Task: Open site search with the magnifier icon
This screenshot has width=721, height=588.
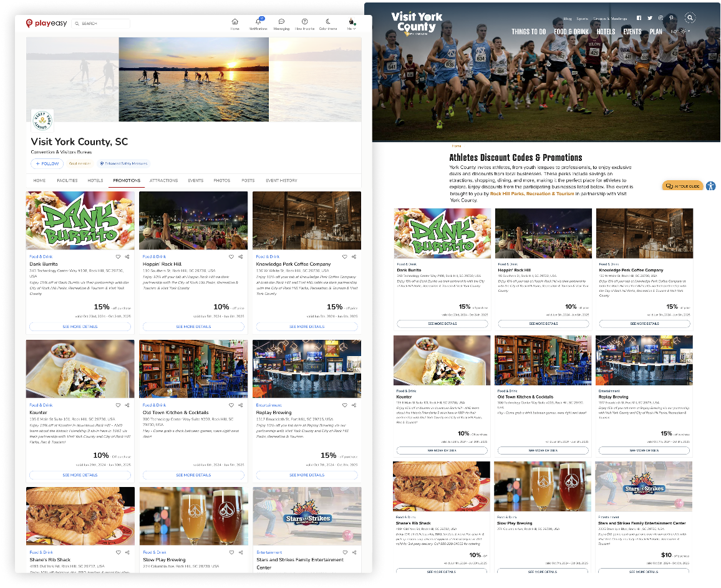Action: (x=690, y=18)
